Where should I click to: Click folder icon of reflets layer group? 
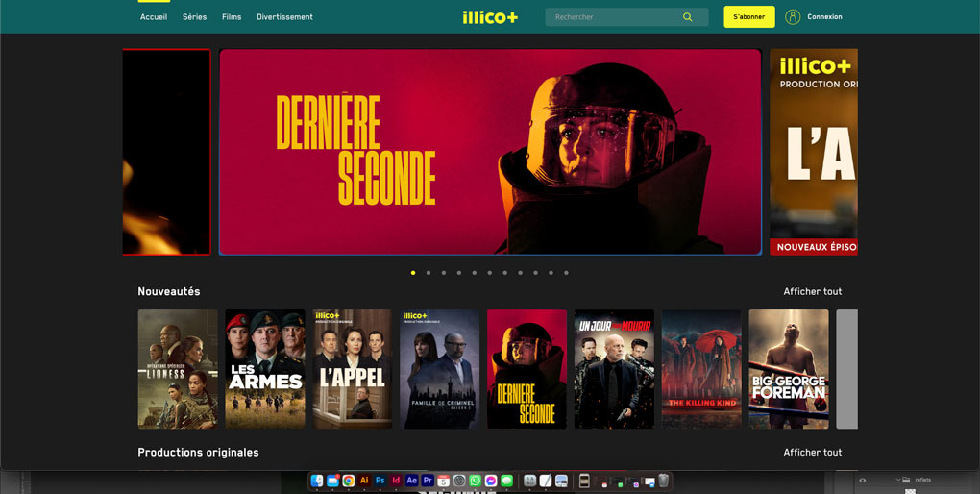click(906, 480)
